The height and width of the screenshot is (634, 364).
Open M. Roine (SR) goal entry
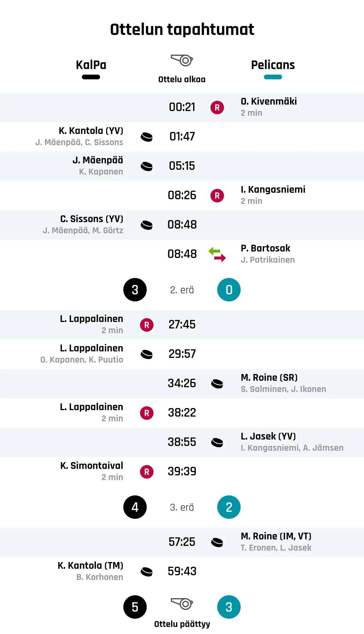click(x=269, y=378)
